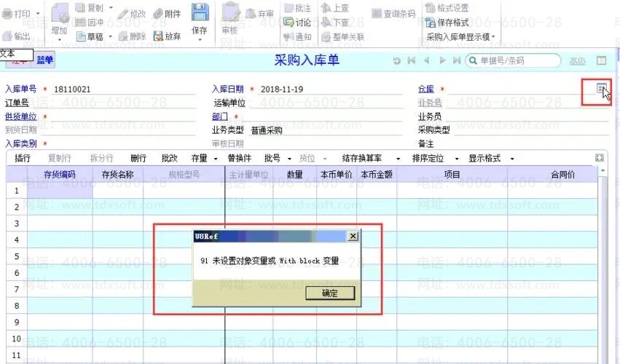Click the 附件 attachment paperclip icon
The image size is (620, 364).
tap(158, 14)
